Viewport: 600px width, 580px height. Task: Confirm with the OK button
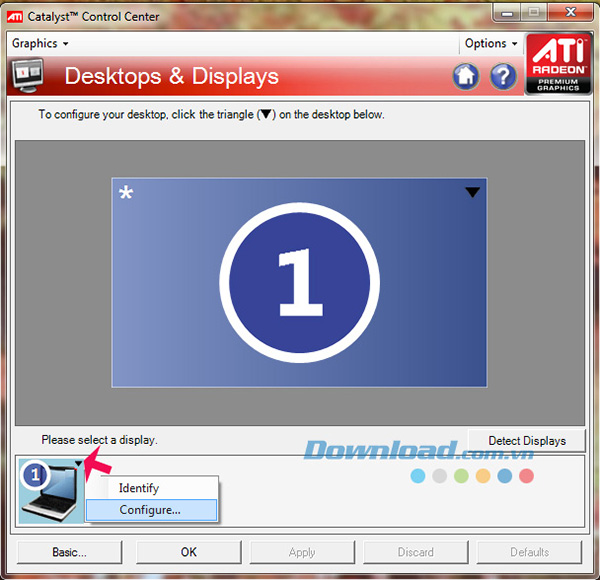click(189, 552)
